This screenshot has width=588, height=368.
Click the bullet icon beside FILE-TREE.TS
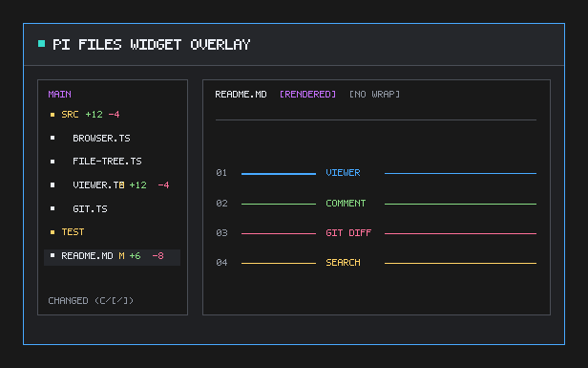(x=52, y=162)
